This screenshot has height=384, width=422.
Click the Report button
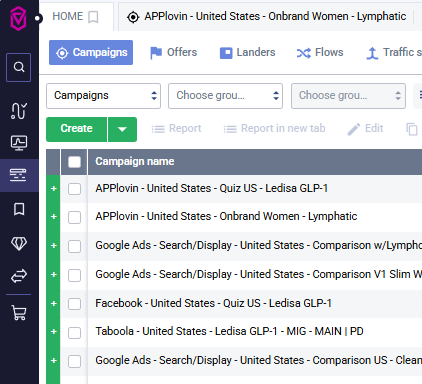point(176,129)
